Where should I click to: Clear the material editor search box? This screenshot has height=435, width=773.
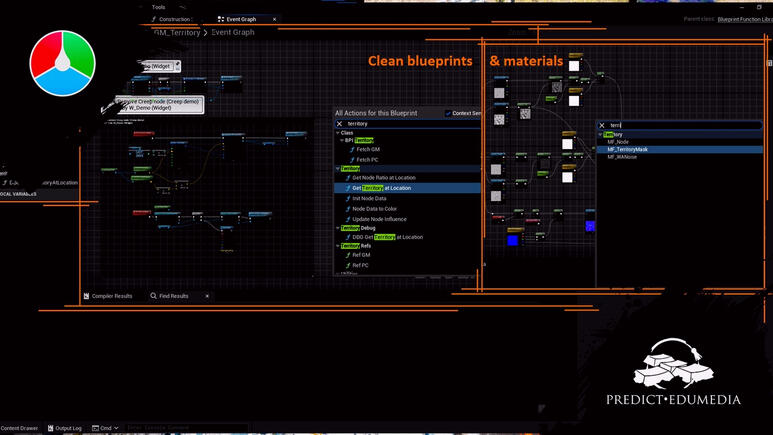(x=602, y=125)
